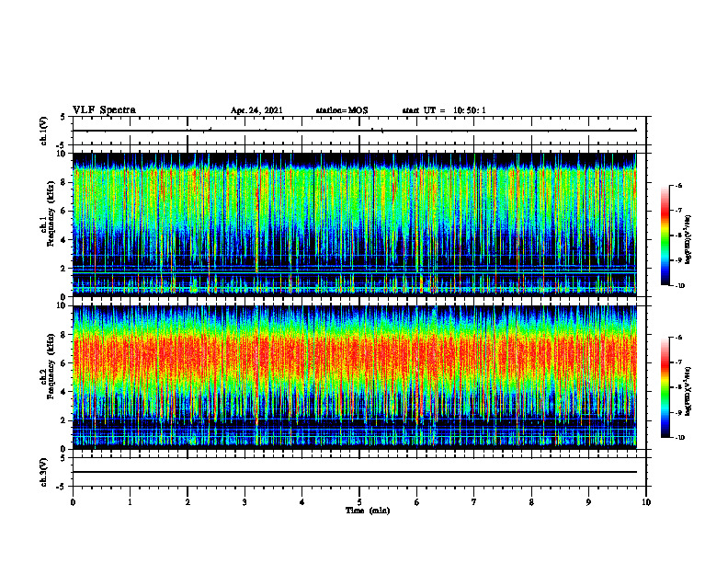Click the "-6" tick on ch.1 color bar
The width and height of the screenshot is (728, 563).
678,186
